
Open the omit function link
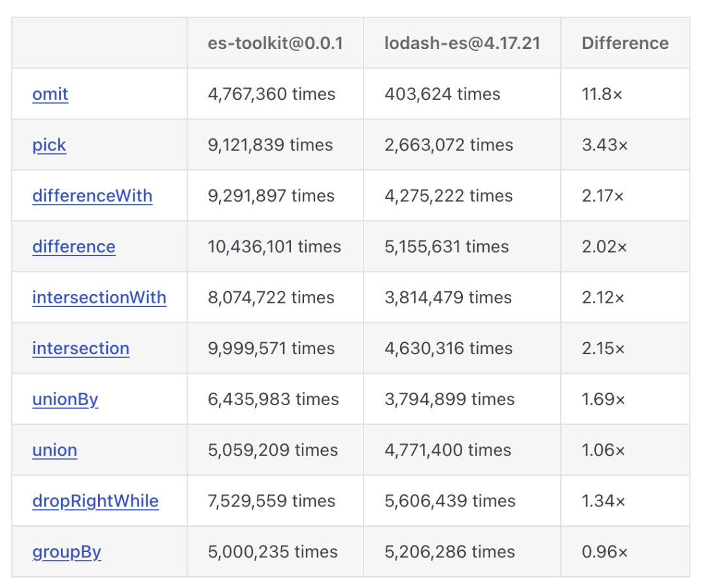click(50, 94)
